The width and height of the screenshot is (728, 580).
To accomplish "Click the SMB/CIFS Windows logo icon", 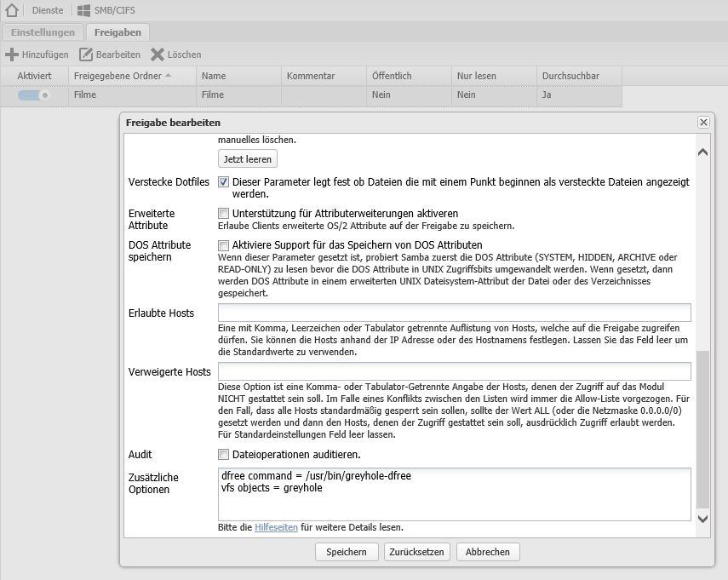I will 83,10.
